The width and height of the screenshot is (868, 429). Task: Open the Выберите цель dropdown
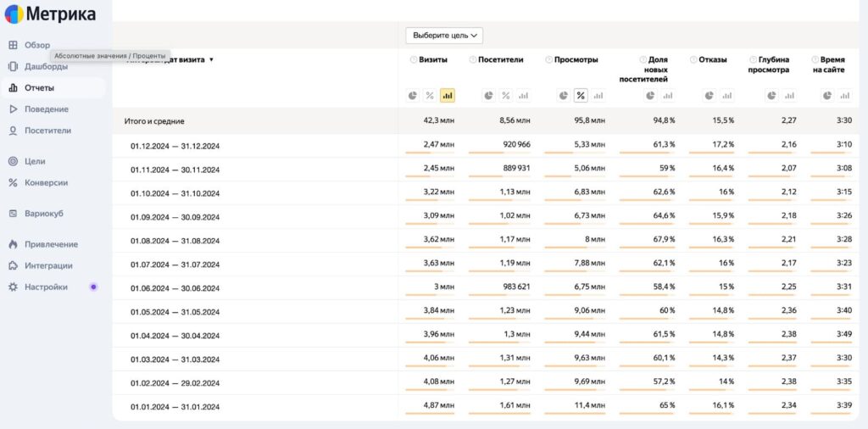(444, 36)
